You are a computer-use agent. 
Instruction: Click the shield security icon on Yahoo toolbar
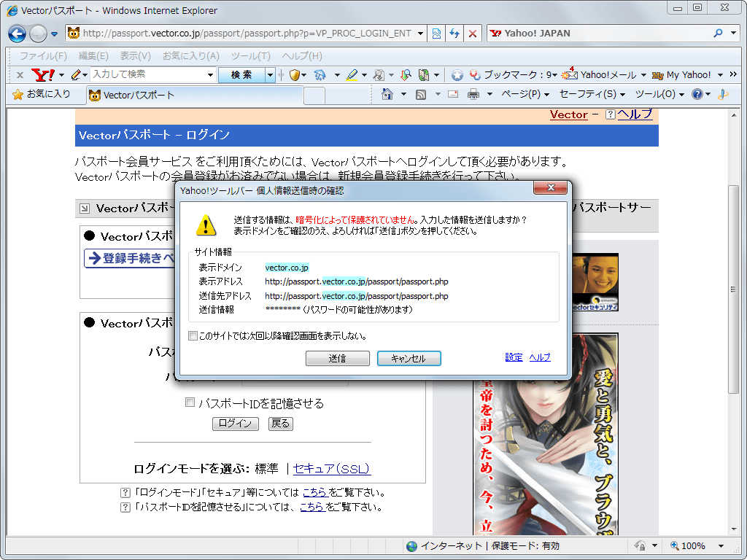point(295,75)
